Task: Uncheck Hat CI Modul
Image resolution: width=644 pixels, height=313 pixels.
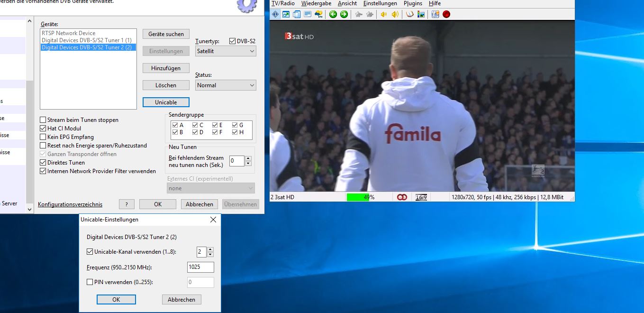Action: [43, 129]
